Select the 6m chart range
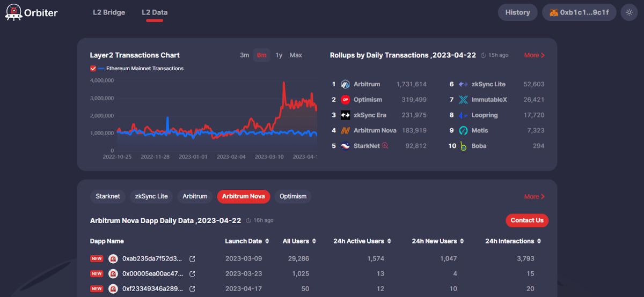 [x=261, y=55]
